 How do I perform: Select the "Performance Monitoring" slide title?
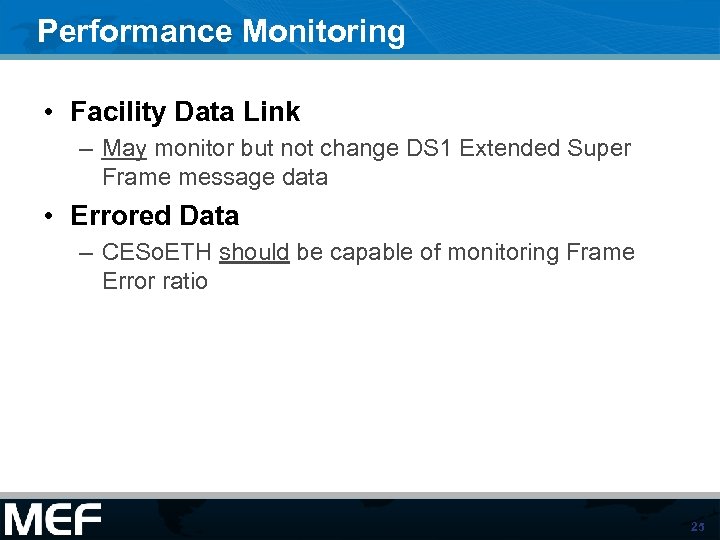pos(221,31)
